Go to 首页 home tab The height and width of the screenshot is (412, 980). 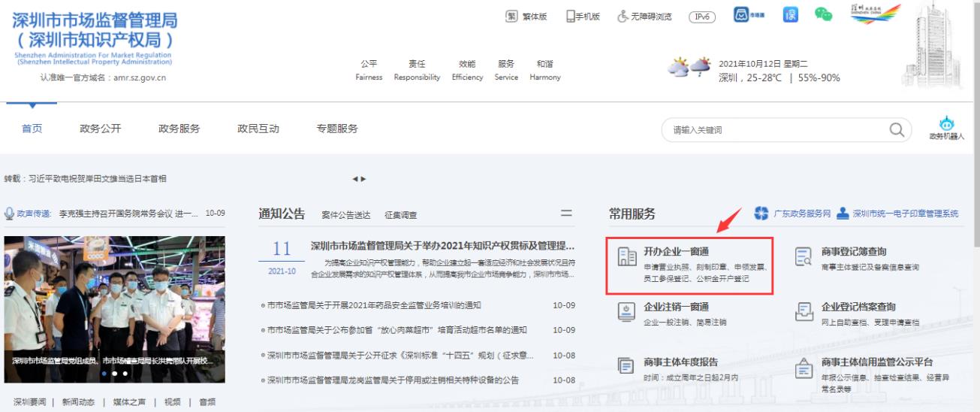(32, 129)
